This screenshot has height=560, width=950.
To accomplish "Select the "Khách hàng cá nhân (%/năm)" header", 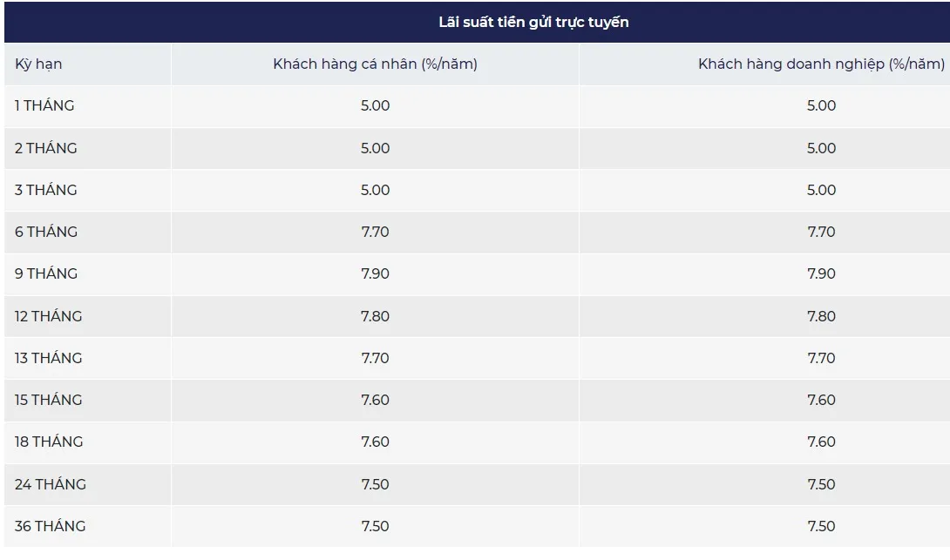I will coord(375,64).
